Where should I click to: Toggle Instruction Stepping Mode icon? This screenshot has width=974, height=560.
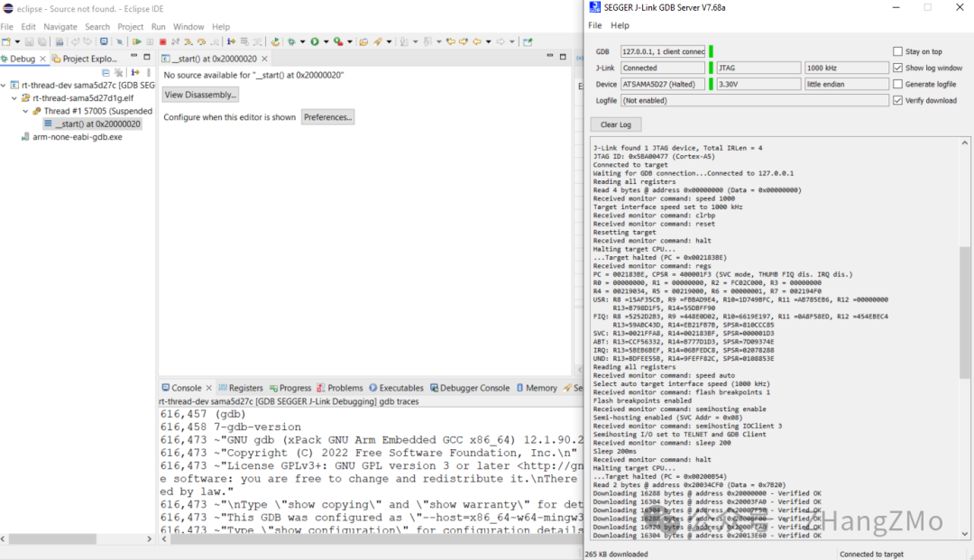pos(231,41)
